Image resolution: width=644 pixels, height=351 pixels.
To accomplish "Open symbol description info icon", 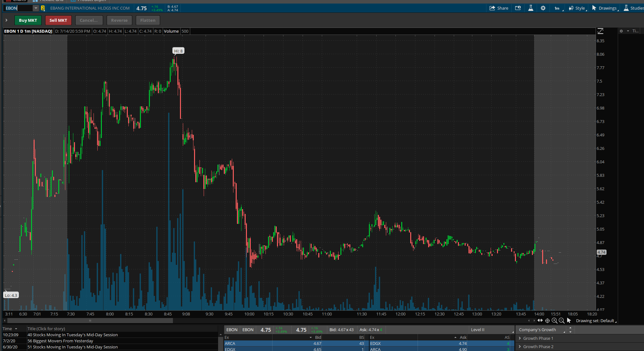I will (x=518, y=8).
